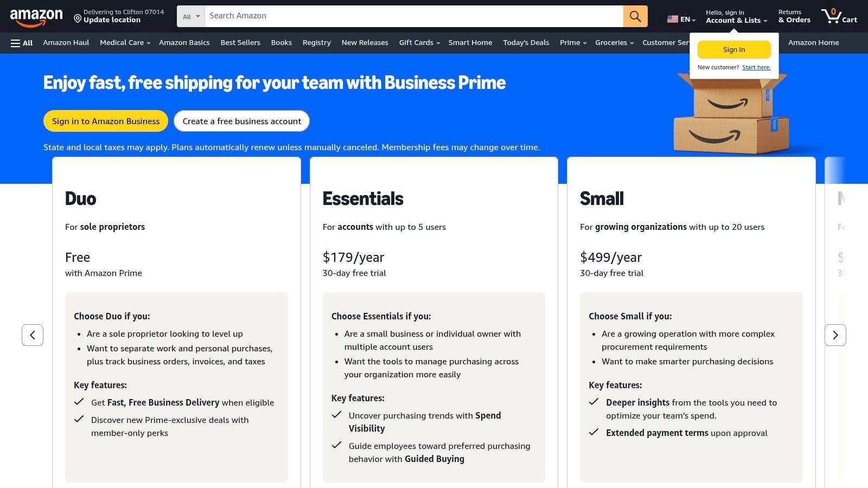868x488 pixels.
Task: Open Best Sellers from the navigation bar
Action: pos(240,43)
